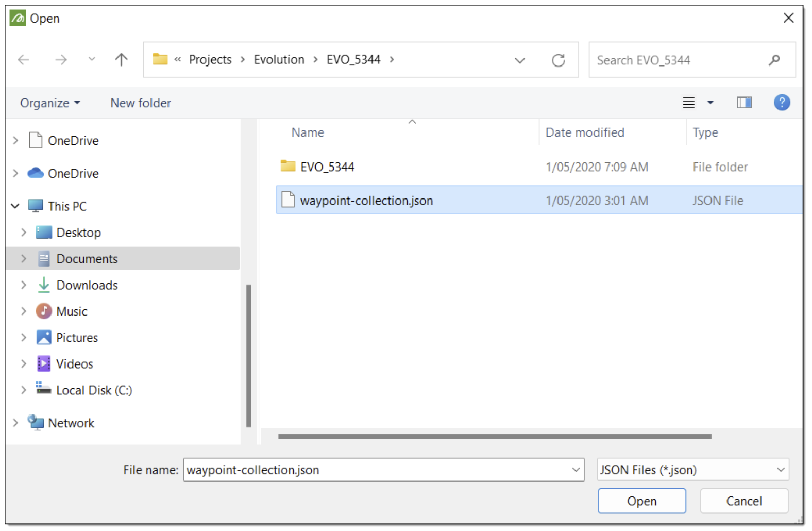Expand the Documents tree node
This screenshot has height=531, width=812.
(x=24, y=259)
